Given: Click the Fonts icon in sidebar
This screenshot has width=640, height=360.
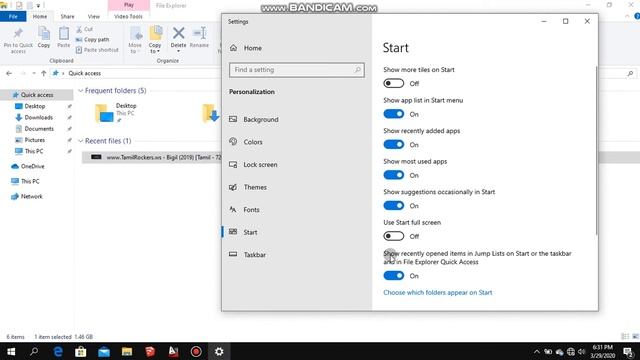Looking at the screenshot, I should pyautogui.click(x=233, y=209).
